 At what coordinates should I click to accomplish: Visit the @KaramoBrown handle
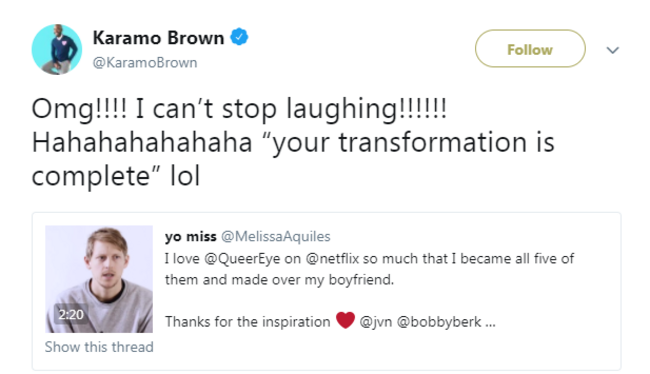click(145, 63)
